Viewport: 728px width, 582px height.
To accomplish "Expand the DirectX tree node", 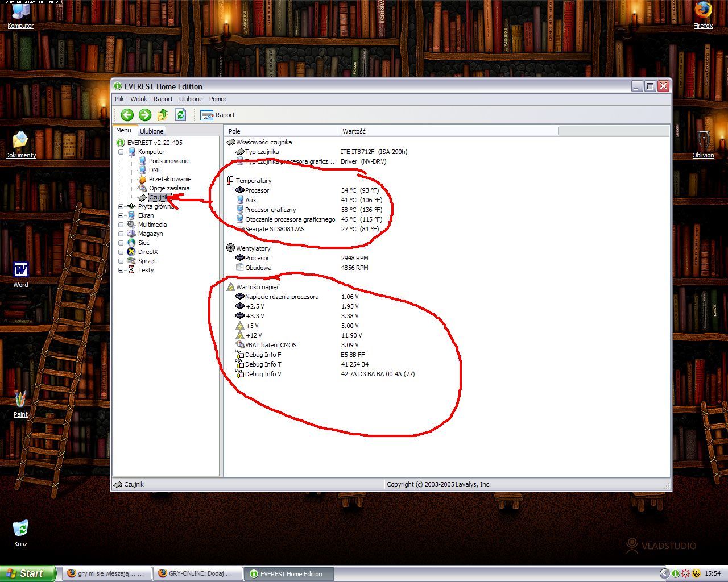I will [121, 252].
